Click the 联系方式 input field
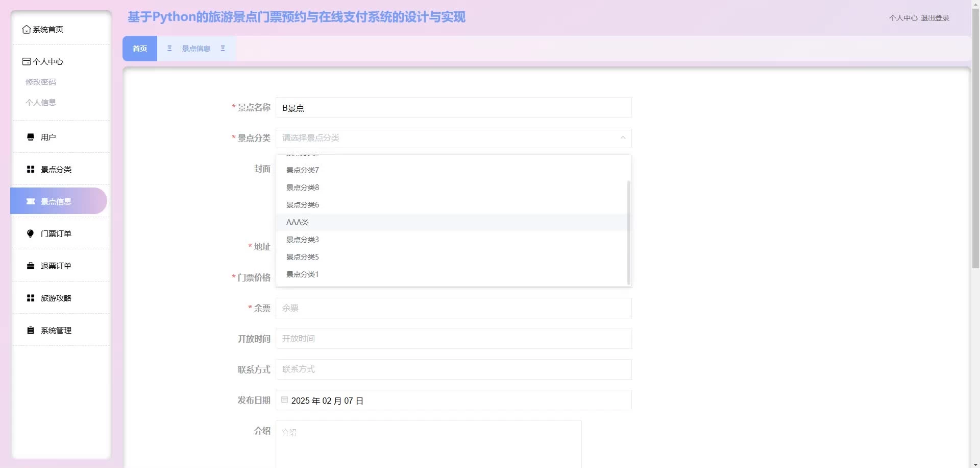980x468 pixels. pyautogui.click(x=454, y=369)
